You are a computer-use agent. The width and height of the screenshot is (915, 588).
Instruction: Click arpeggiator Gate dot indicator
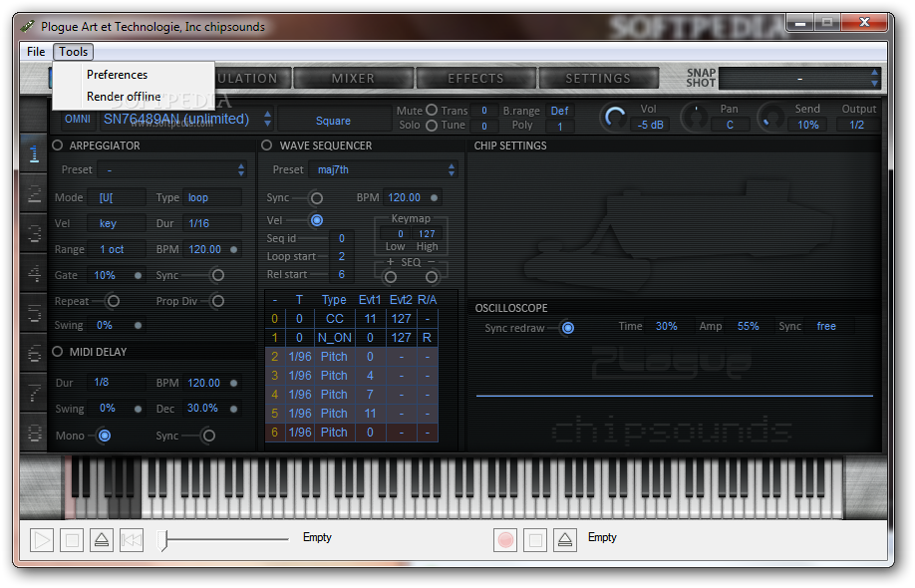pos(138,275)
